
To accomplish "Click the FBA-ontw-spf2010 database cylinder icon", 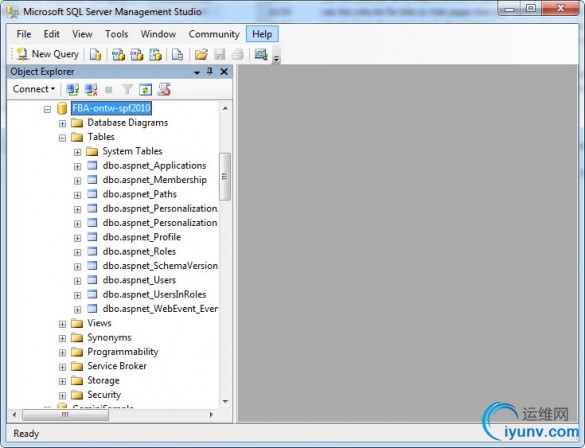I will [62, 108].
